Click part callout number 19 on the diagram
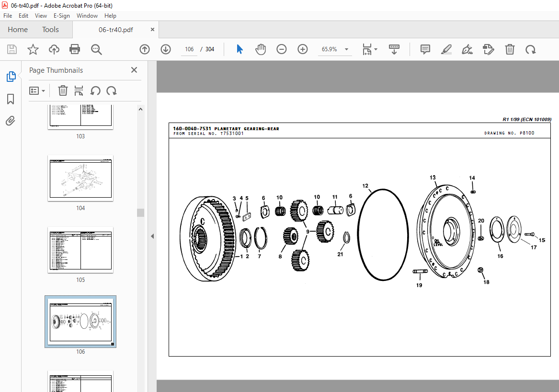 [x=419, y=285]
